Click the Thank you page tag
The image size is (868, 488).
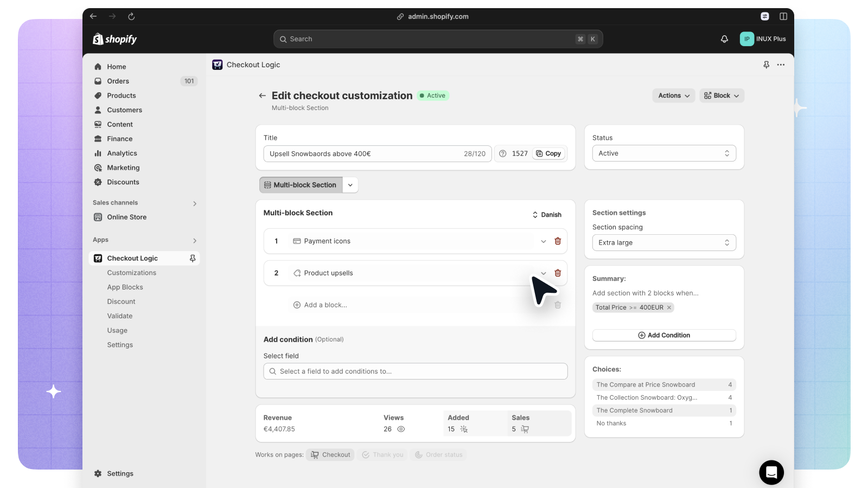pyautogui.click(x=382, y=455)
